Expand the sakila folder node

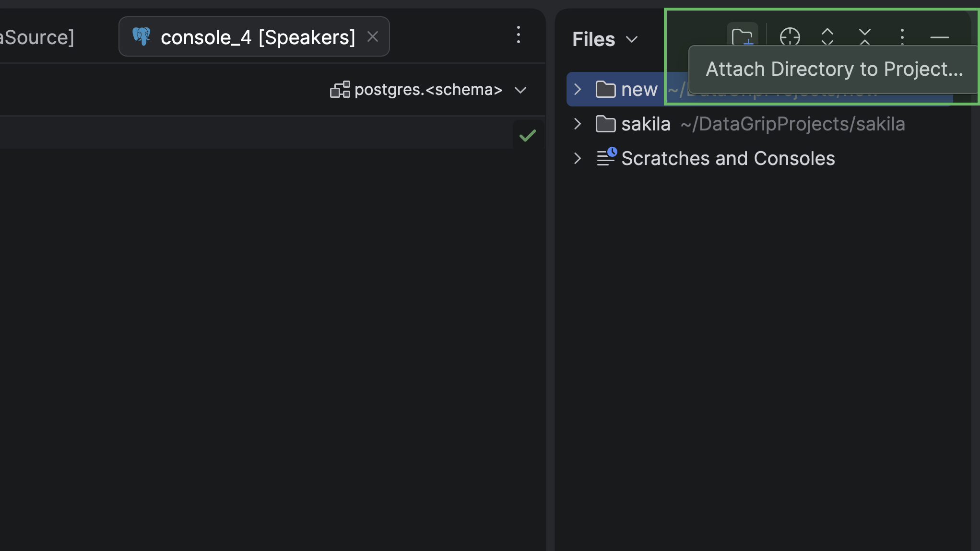[x=578, y=124]
